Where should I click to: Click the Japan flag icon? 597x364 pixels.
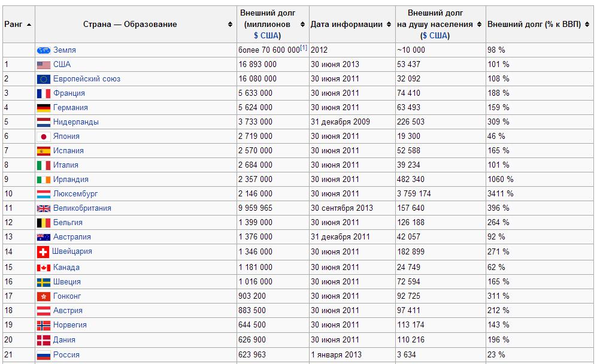(44, 136)
